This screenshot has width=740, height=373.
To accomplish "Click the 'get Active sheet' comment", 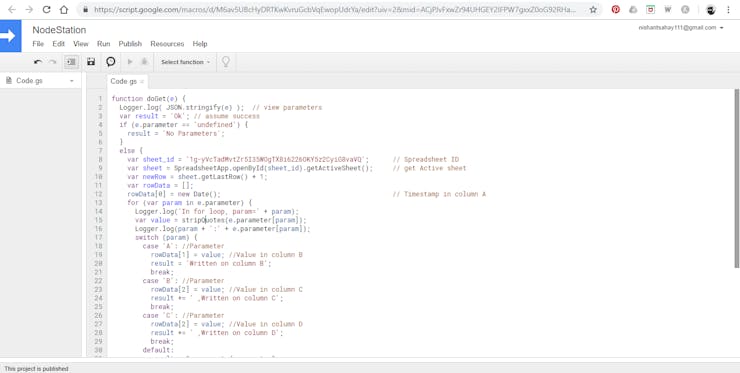I will point(429,168).
